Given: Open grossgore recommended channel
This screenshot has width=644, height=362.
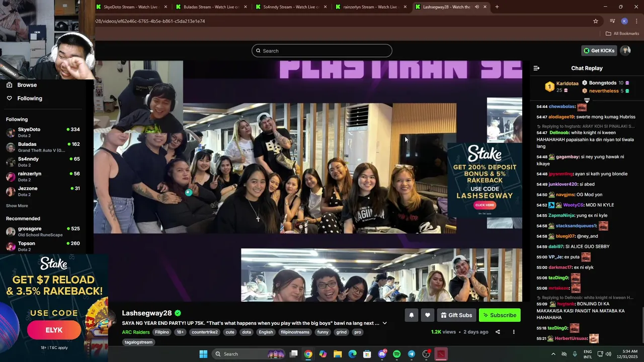Looking at the screenshot, I should point(43,232).
